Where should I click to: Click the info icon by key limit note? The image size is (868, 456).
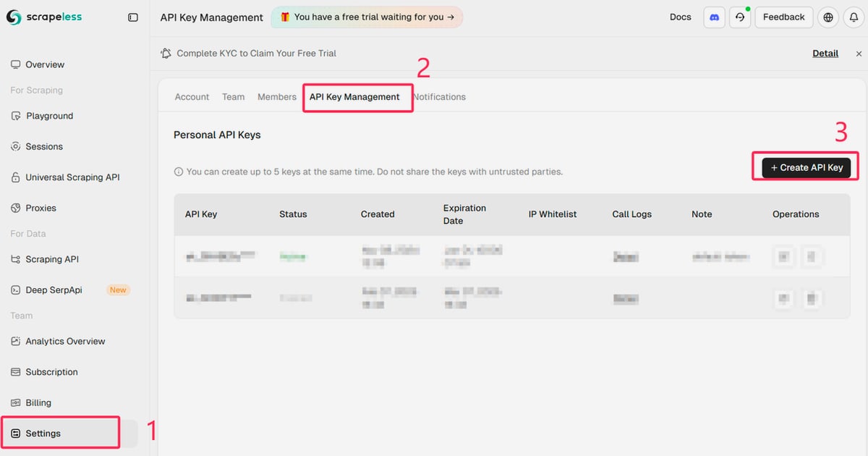click(178, 172)
